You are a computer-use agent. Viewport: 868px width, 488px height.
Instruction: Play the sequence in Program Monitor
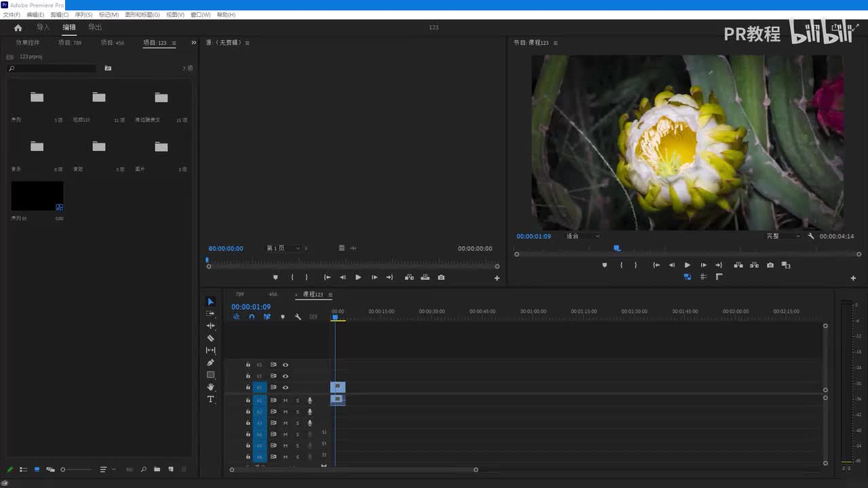(x=687, y=265)
